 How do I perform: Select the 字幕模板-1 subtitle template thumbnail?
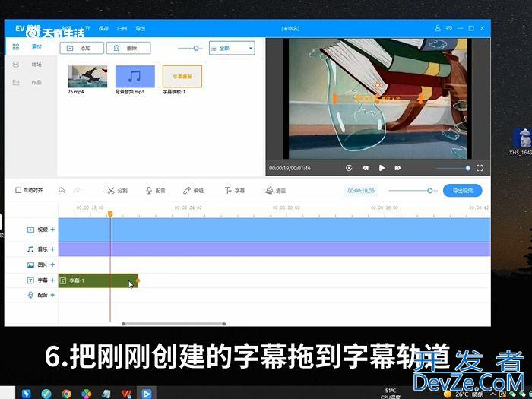pyautogui.click(x=182, y=77)
